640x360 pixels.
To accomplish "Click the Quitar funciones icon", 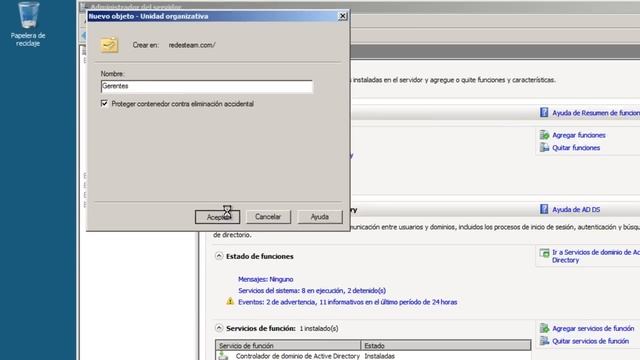I will click(544, 147).
